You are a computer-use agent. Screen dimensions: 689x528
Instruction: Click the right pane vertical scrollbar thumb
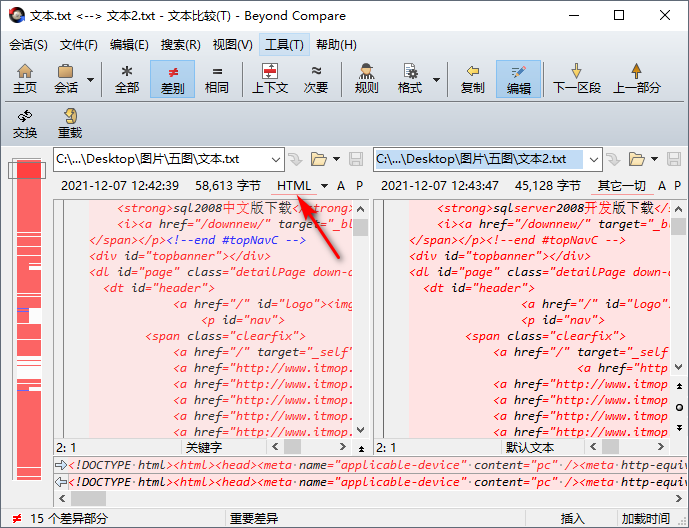(x=679, y=226)
